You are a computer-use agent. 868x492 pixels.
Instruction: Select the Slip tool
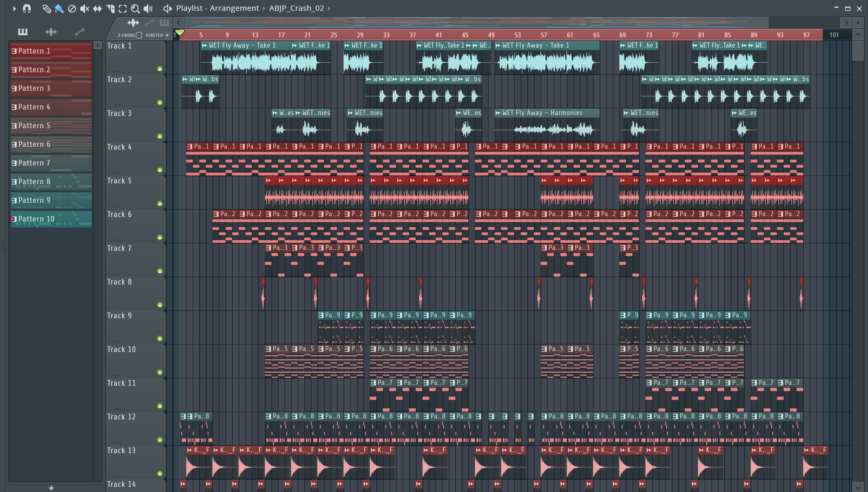(x=97, y=8)
